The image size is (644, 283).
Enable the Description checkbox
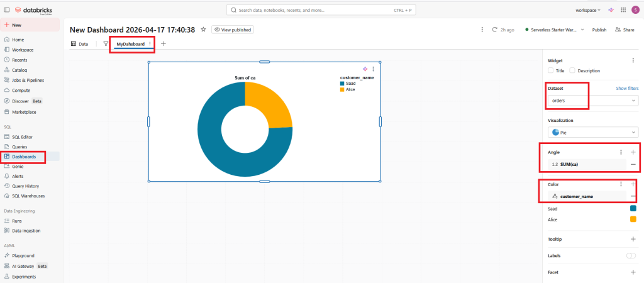click(572, 71)
